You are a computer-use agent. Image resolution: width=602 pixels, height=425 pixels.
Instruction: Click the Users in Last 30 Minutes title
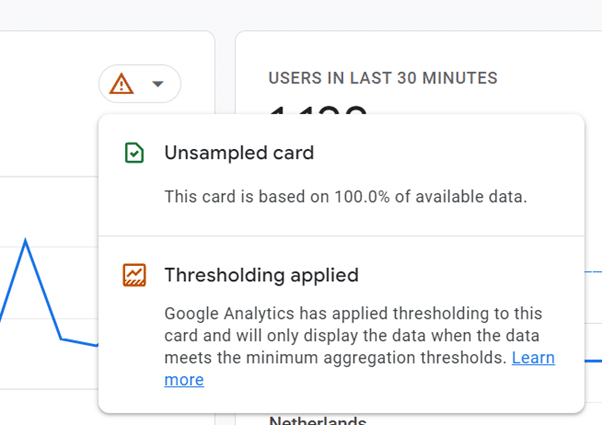(x=383, y=78)
